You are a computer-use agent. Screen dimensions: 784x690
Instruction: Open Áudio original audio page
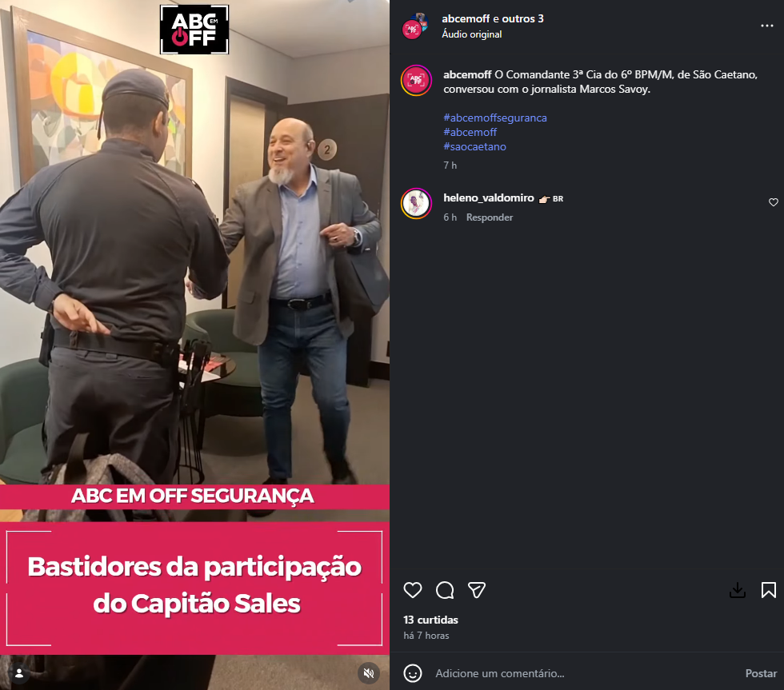click(x=471, y=34)
